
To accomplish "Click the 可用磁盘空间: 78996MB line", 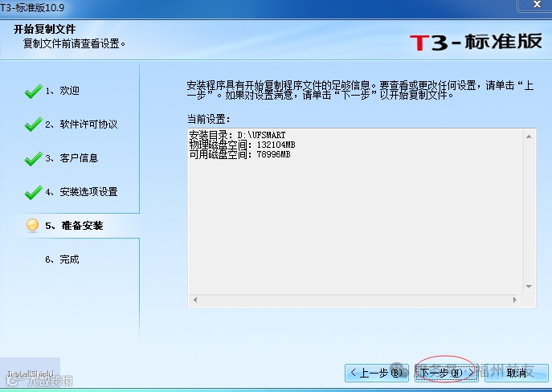I will click(x=239, y=154).
